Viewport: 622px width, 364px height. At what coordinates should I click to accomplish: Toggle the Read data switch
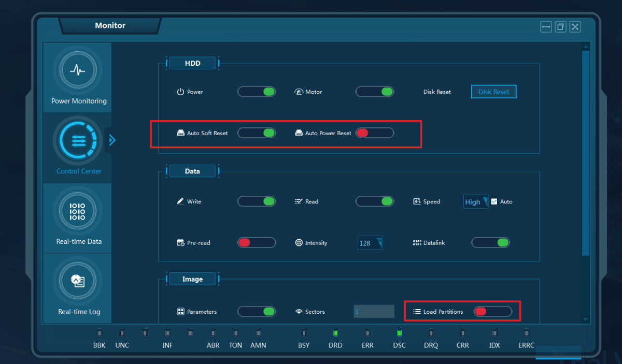click(374, 201)
